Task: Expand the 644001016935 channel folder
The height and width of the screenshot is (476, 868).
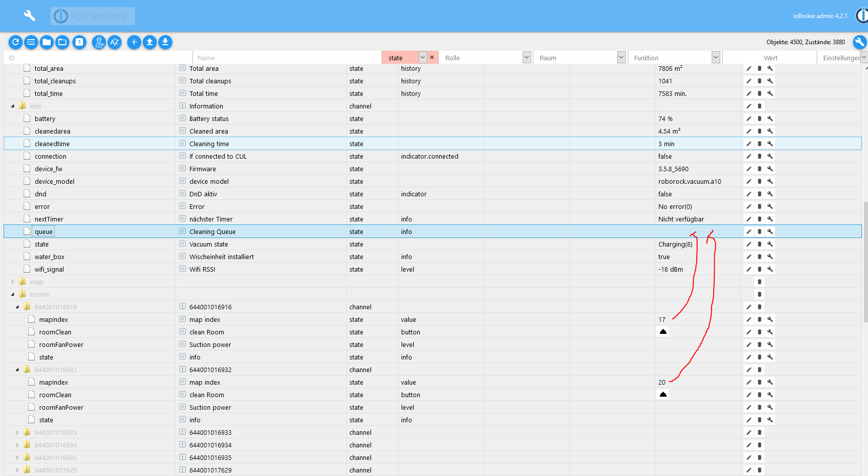Action: pyautogui.click(x=17, y=457)
